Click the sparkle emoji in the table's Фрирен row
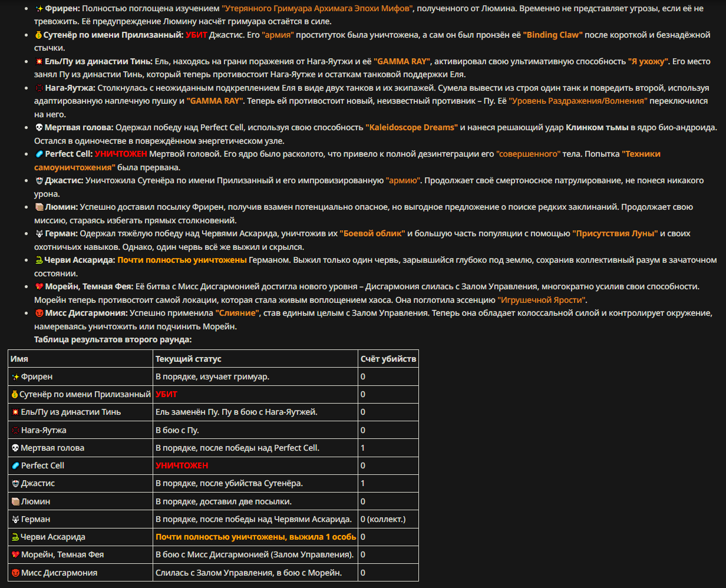726x588 pixels. coord(15,376)
